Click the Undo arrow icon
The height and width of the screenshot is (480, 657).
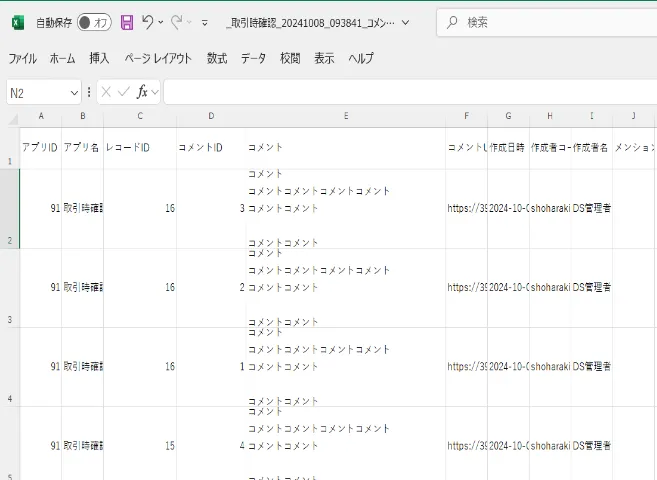(147, 22)
